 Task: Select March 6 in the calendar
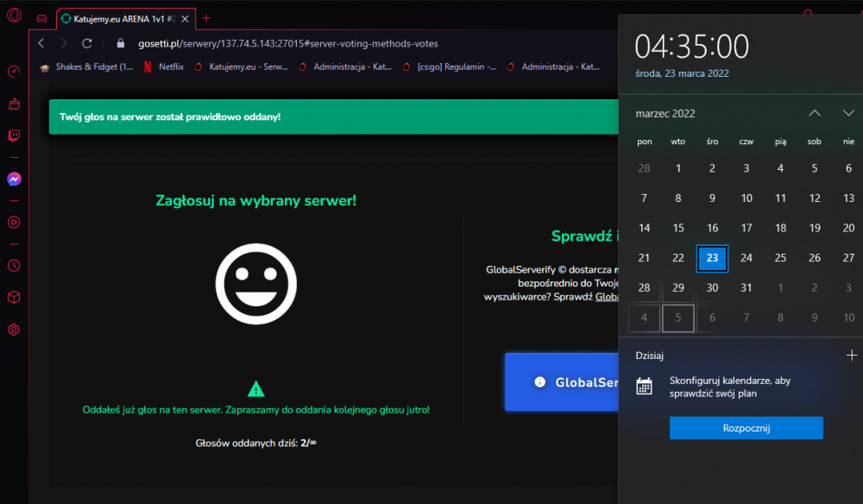[848, 168]
